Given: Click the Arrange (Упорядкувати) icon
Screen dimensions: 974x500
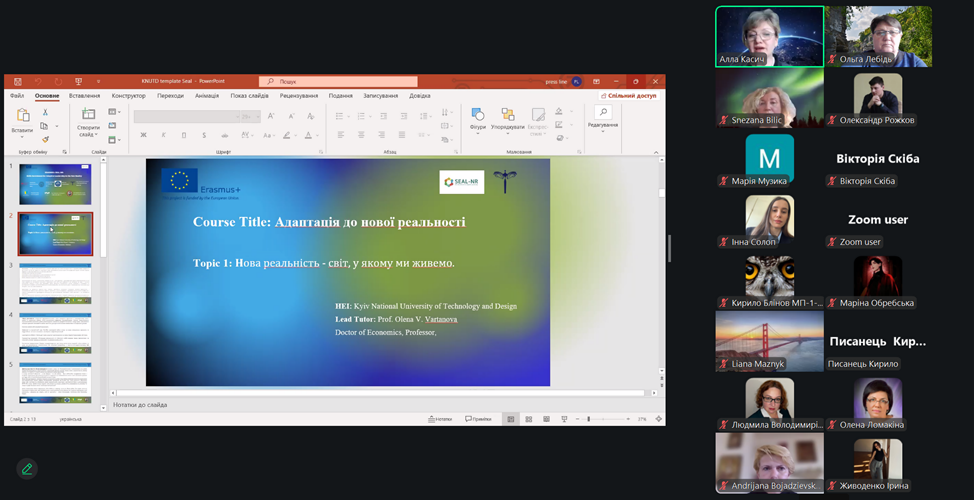Looking at the screenshot, I should 508,116.
